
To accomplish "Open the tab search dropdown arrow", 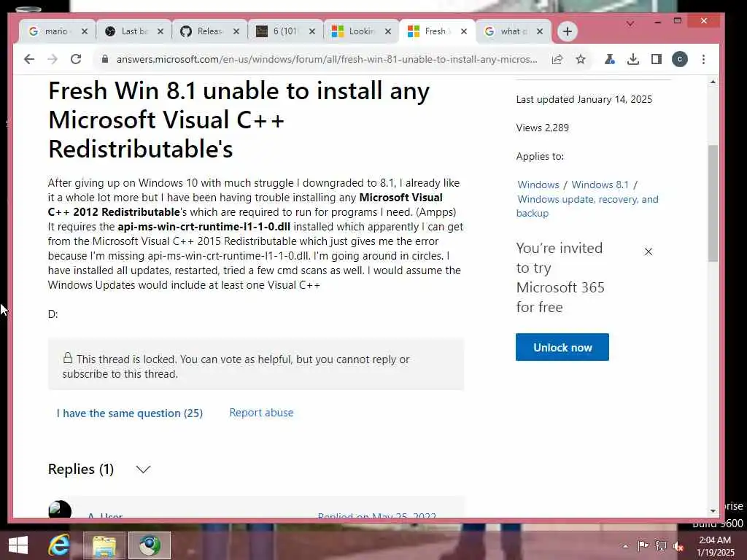I will (630, 23).
